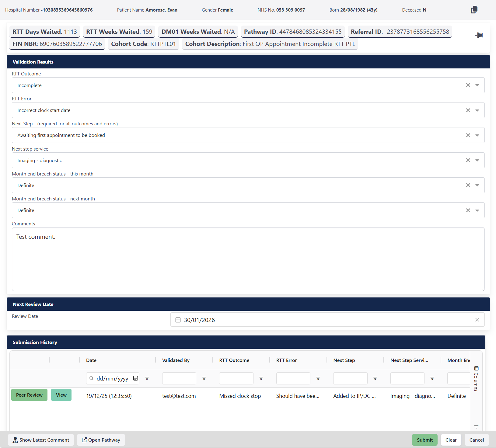Expand Month end breach status this month dropdown

477,185
